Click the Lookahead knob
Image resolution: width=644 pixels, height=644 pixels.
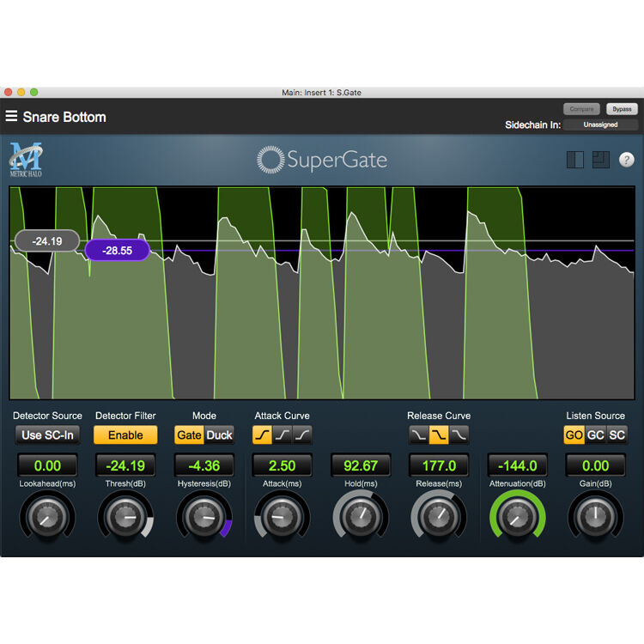click(x=47, y=516)
